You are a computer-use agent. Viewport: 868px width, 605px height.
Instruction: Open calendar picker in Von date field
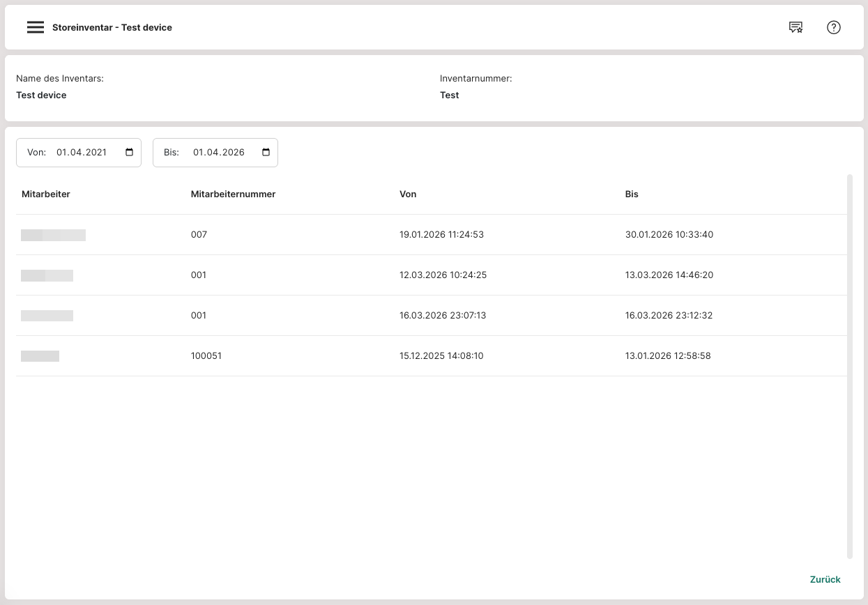click(129, 153)
